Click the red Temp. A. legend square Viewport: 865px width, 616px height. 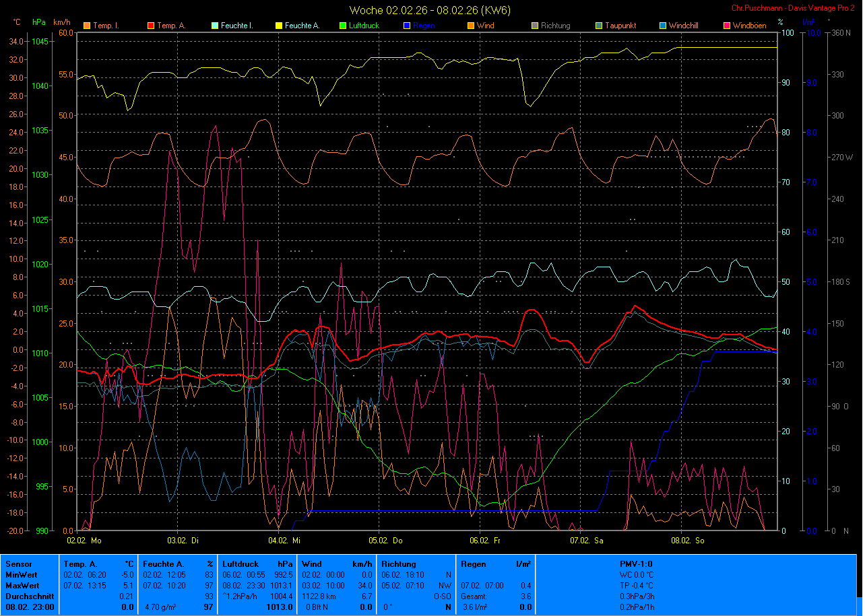coord(151,26)
